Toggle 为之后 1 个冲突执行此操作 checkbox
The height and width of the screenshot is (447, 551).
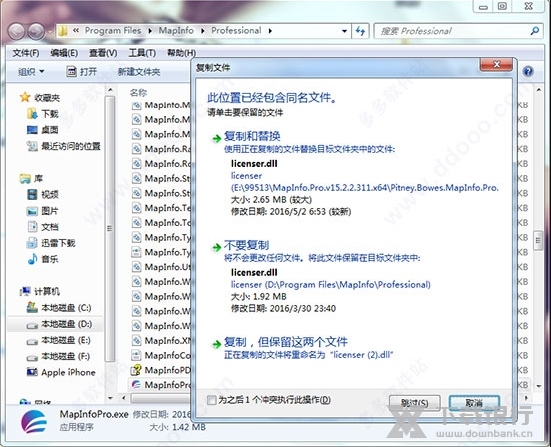pos(212,400)
